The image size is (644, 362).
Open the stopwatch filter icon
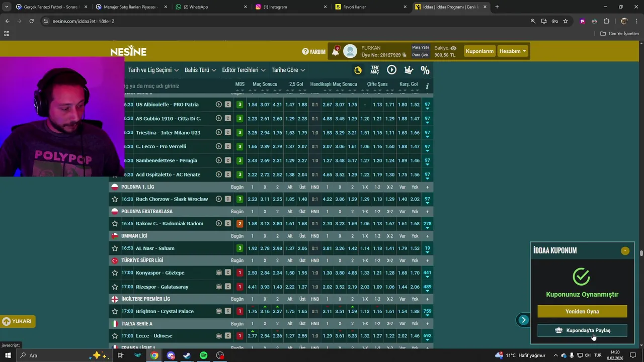(x=358, y=70)
